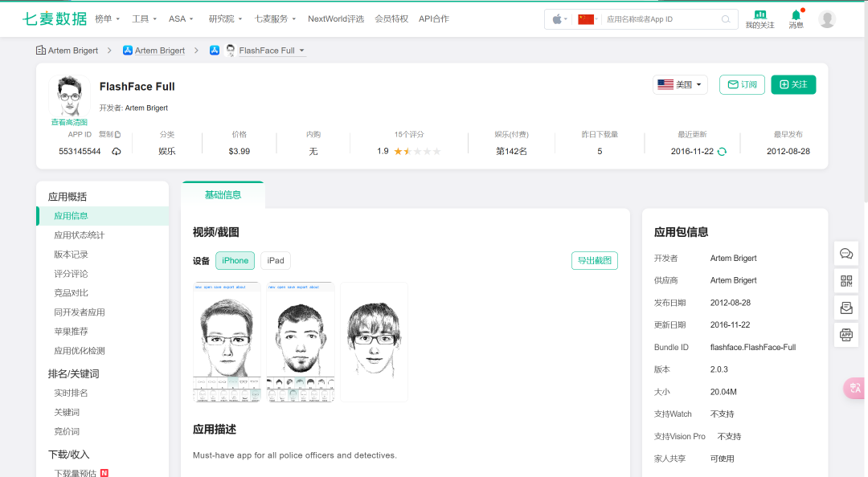Click the App Store icon before FlashFace Full
The image size is (868, 477).
pyautogui.click(x=215, y=51)
